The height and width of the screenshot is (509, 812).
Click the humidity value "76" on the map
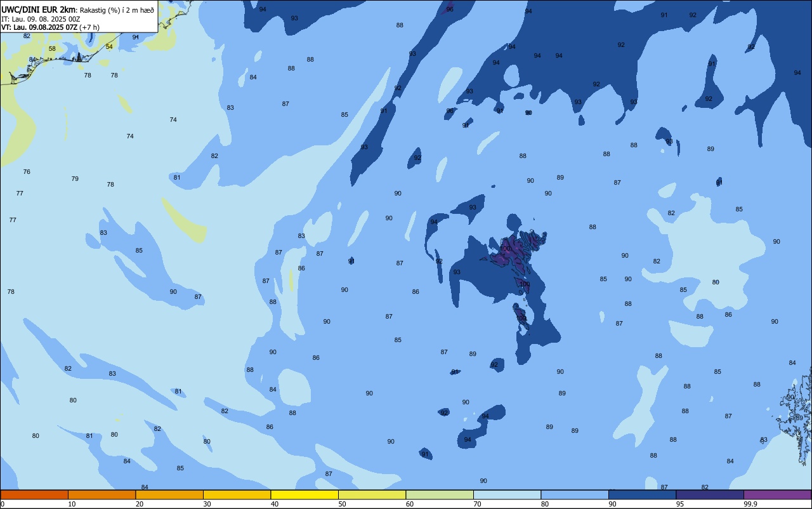[x=27, y=172]
